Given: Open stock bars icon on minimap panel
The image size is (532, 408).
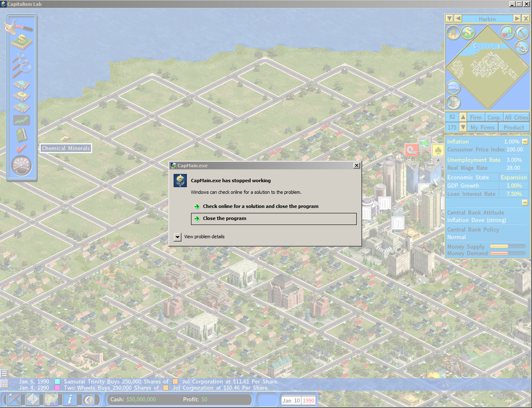Looking at the screenshot, I should tap(507, 32).
